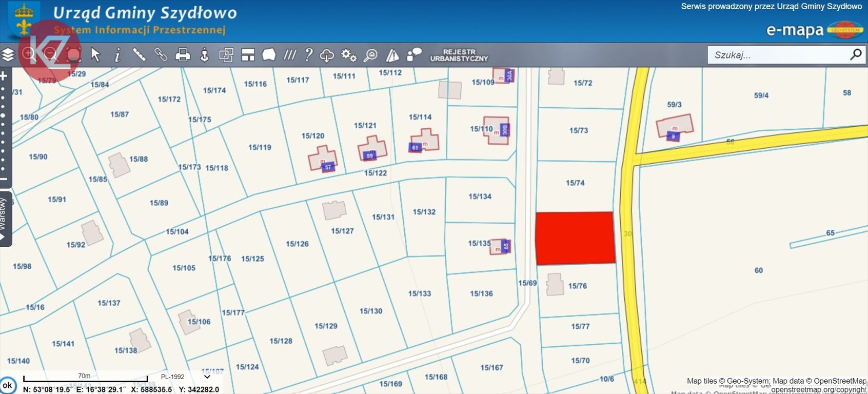Click the lowest zoom level dot
868x394 pixels.
click(3, 168)
